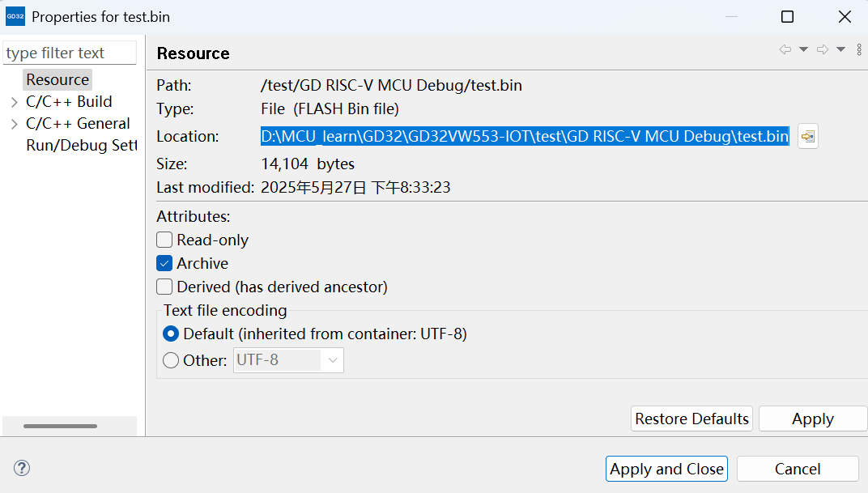Expand the C/C++ Build tree node
The image size is (868, 493).
click(x=14, y=102)
